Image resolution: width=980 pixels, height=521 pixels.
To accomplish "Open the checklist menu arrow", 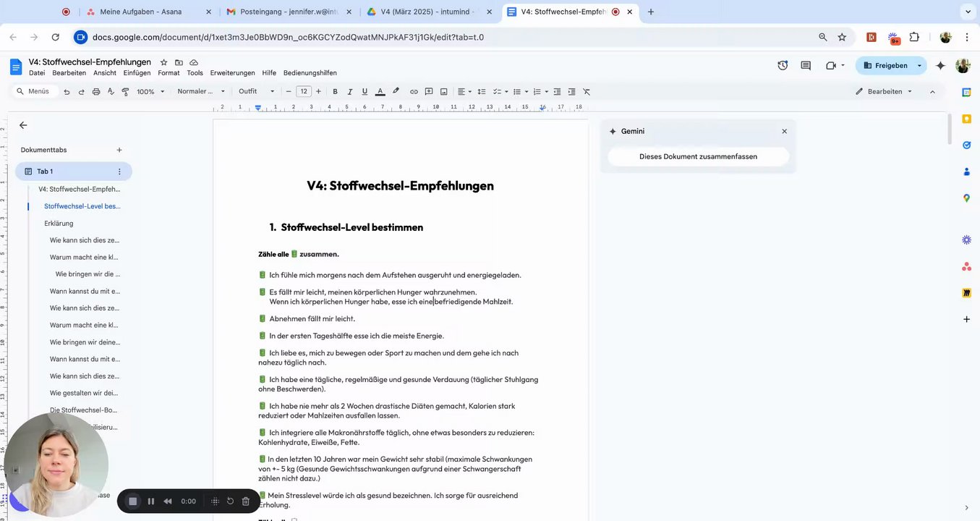I will (x=506, y=92).
